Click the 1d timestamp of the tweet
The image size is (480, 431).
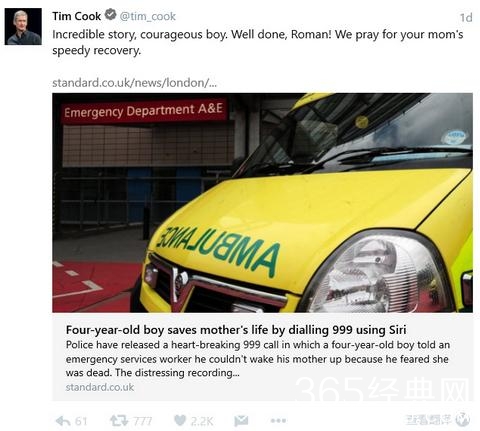point(466,17)
